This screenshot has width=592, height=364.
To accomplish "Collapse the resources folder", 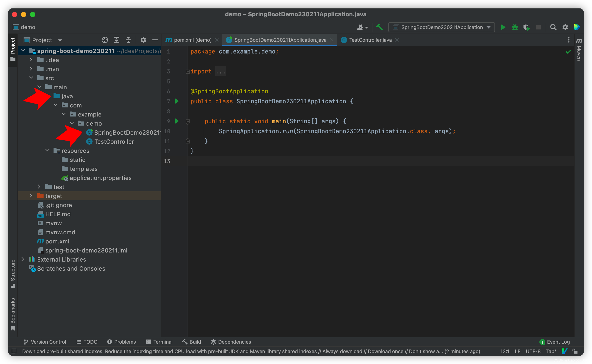I will [x=47, y=150].
